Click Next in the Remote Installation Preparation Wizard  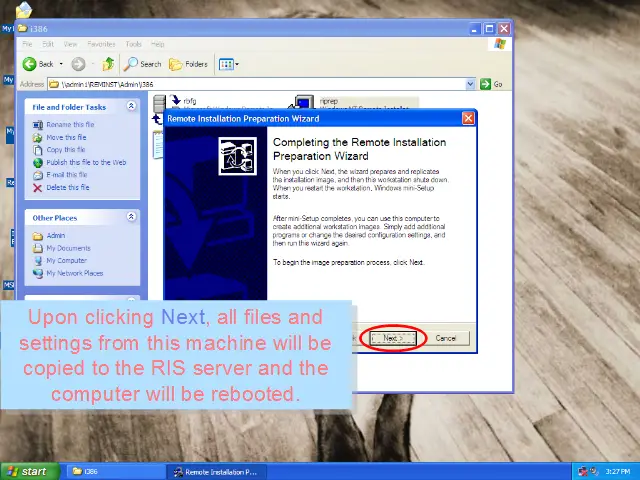point(393,338)
